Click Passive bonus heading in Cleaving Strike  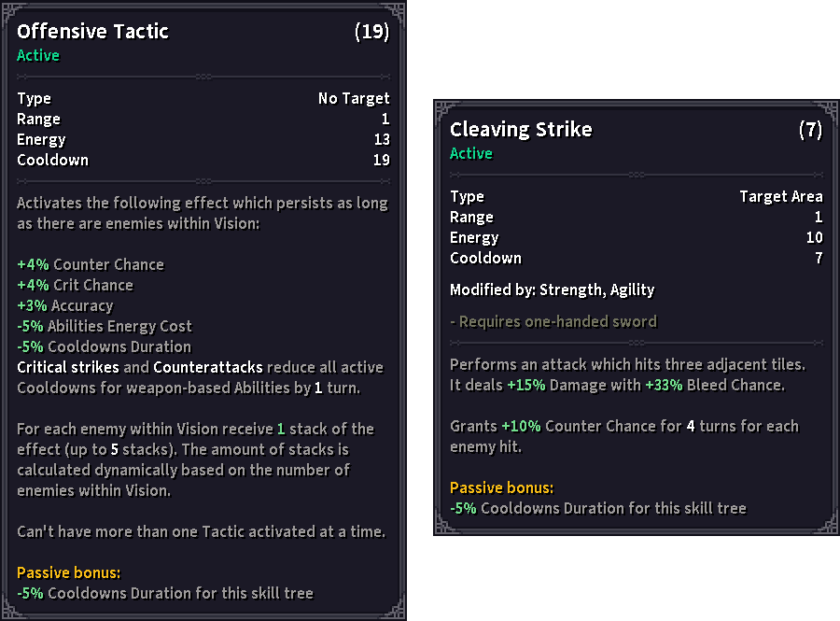(502, 488)
